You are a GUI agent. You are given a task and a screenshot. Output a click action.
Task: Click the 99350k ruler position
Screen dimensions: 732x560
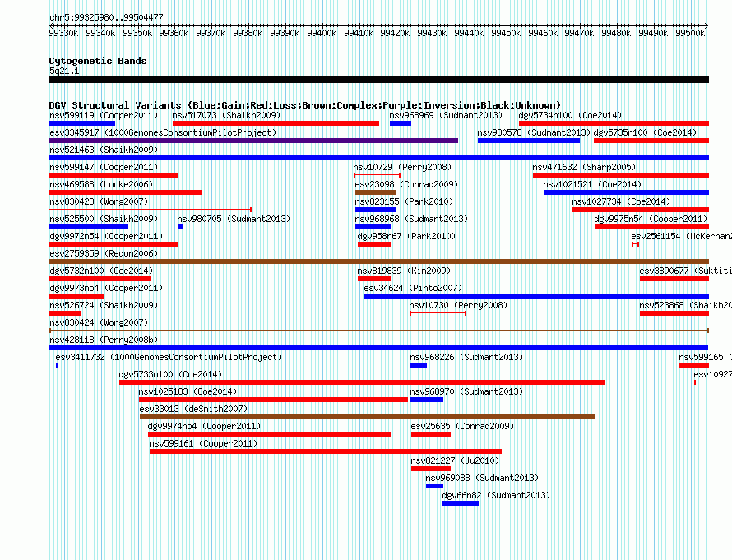coord(137,33)
